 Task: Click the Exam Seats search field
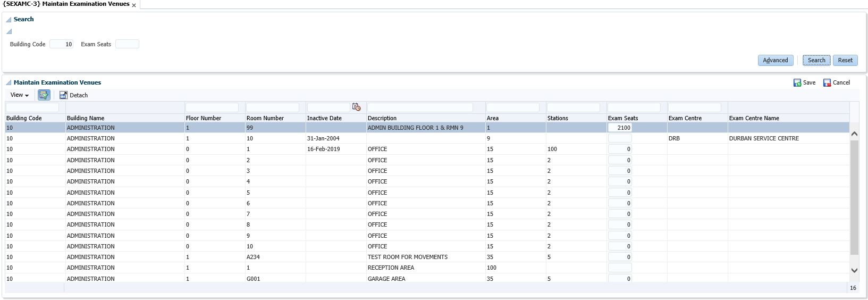point(127,44)
